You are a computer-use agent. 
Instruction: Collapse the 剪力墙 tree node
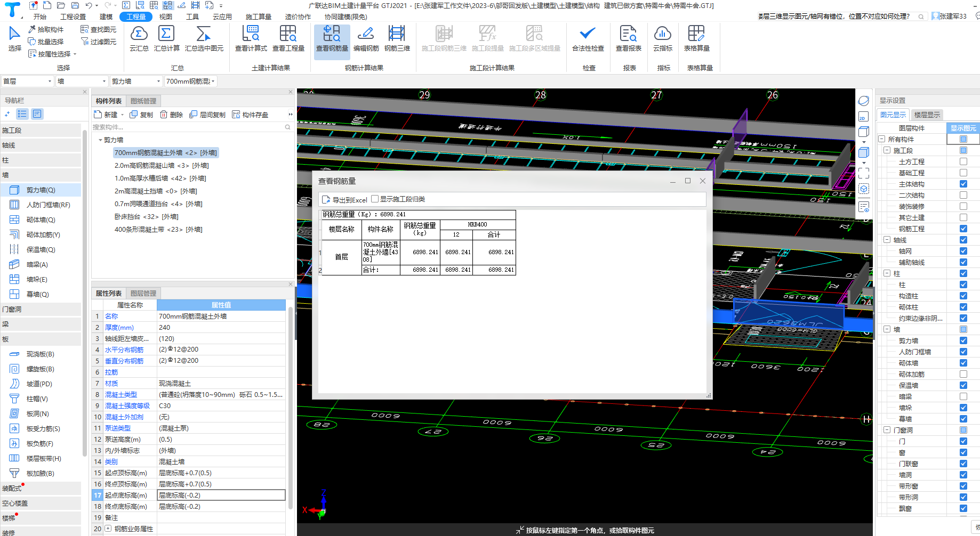100,140
